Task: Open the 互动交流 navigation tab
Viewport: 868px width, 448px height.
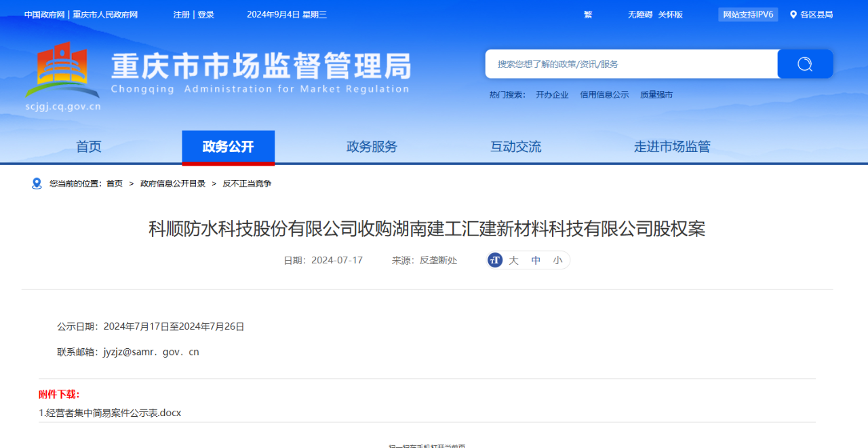Action: pyautogui.click(x=516, y=147)
